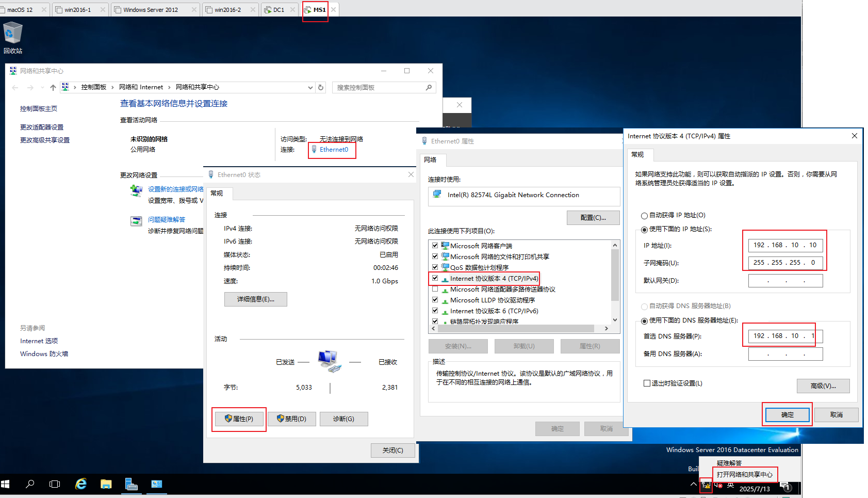Screen dimensions: 868x498
Task: Launch Internet Explorer from the taskbar
Action: click(x=81, y=484)
